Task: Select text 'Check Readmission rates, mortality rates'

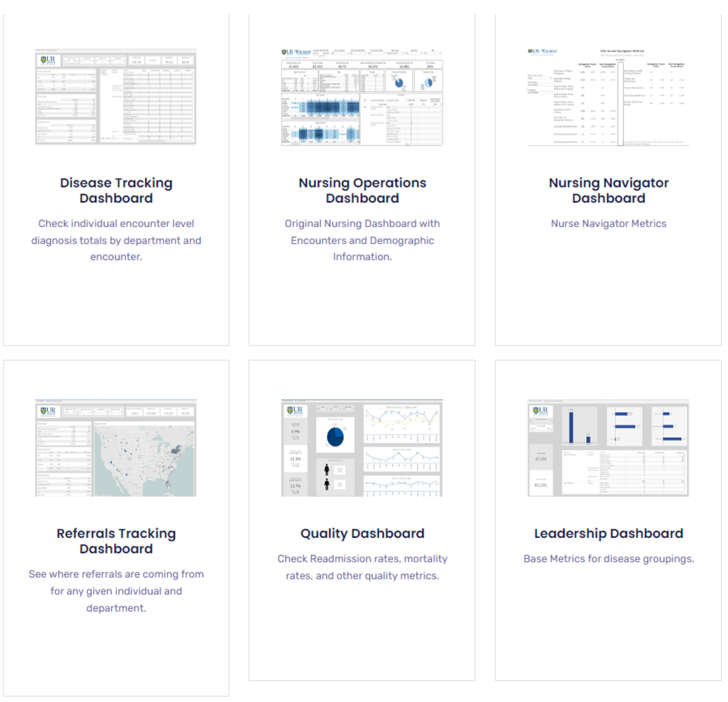Action: point(363,567)
